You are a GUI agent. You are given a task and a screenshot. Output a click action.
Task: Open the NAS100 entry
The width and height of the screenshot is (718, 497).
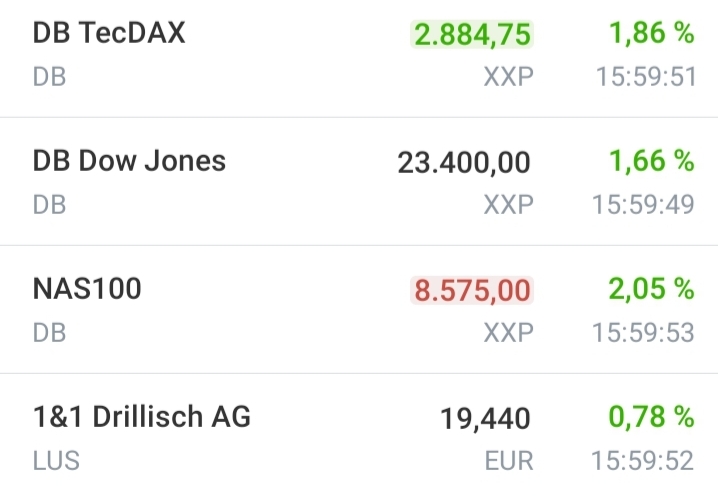tap(87, 289)
